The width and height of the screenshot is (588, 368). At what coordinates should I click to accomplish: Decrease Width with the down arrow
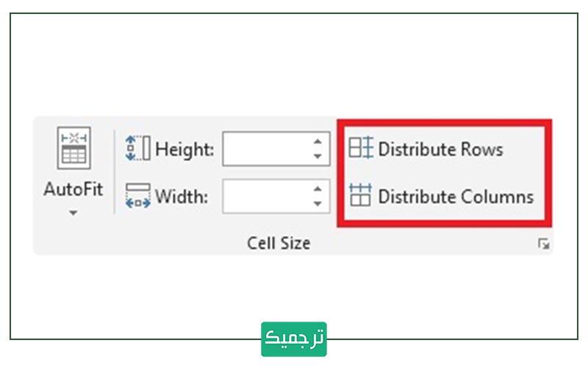click(318, 204)
